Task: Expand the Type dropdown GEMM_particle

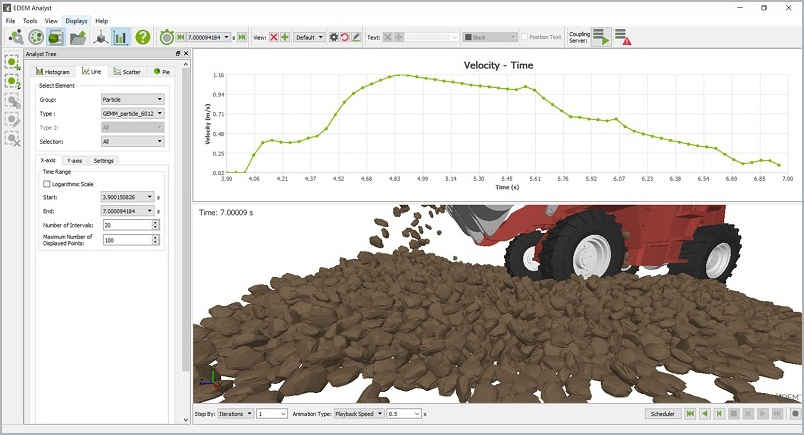Action: point(132,114)
